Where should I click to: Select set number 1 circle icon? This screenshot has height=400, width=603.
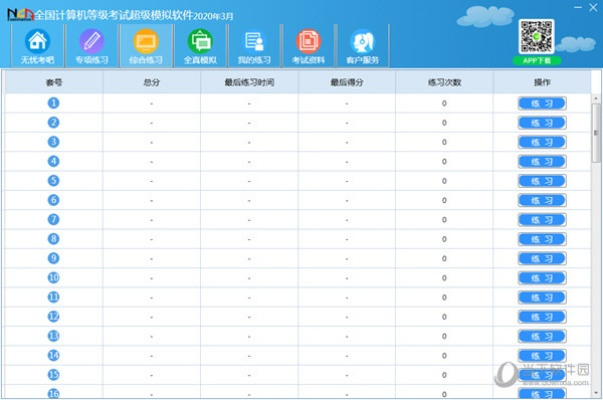(x=53, y=103)
